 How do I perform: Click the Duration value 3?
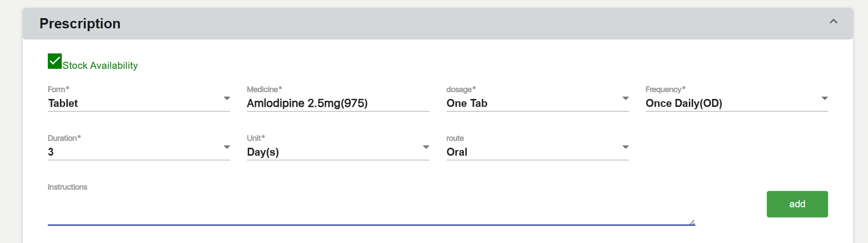tap(51, 152)
